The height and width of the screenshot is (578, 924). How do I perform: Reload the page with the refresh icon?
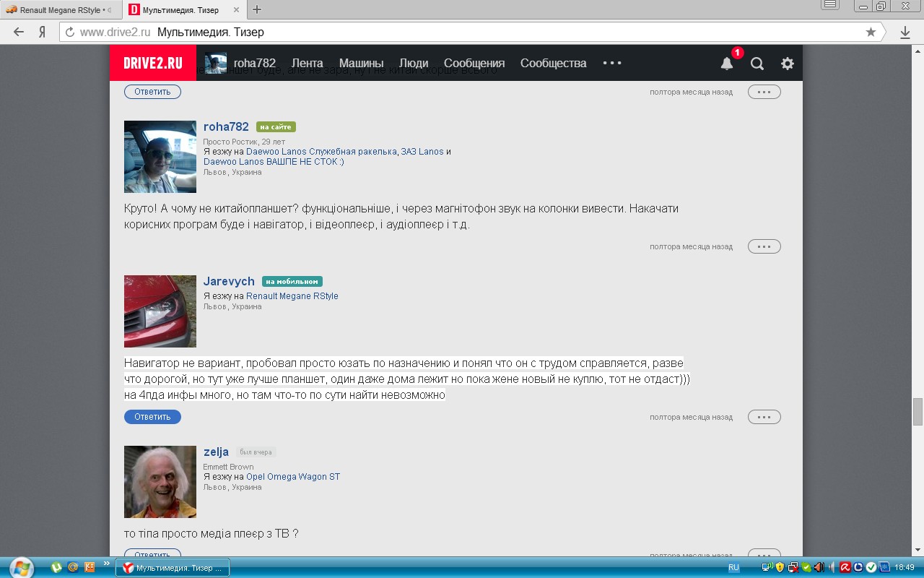point(70,32)
